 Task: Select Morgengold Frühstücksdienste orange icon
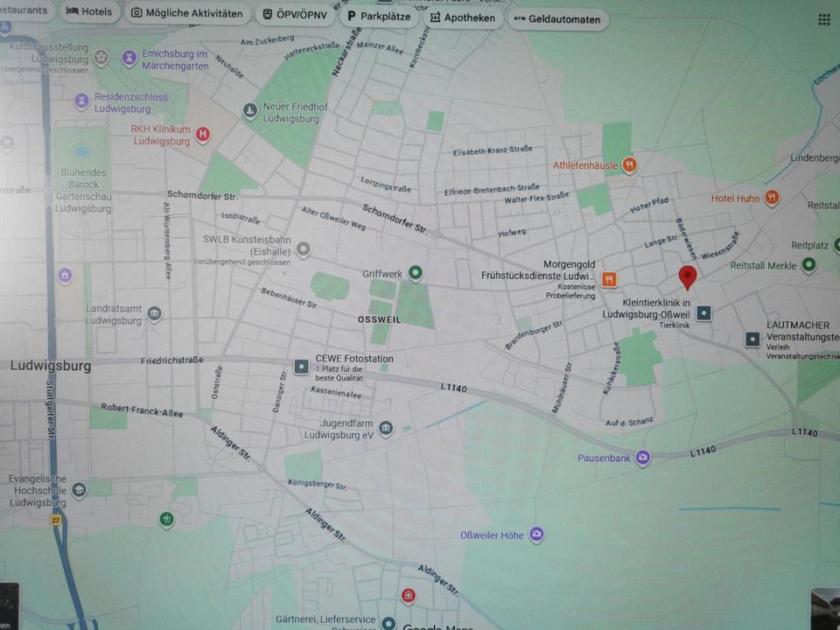[610, 280]
